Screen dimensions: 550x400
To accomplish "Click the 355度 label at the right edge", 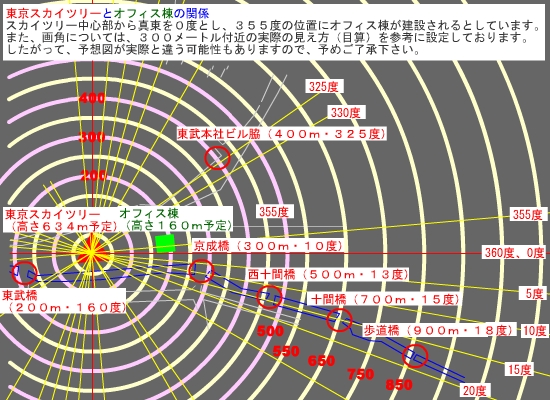I will pyautogui.click(x=528, y=214).
